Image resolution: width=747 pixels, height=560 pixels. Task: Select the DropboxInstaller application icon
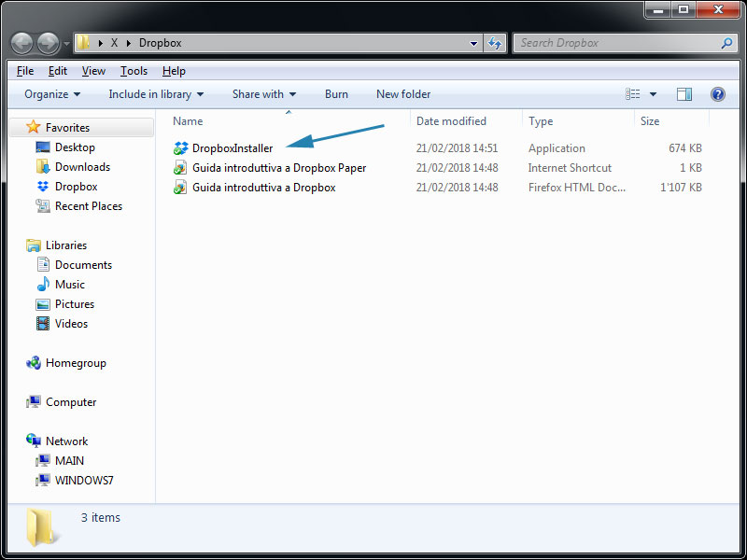coord(180,148)
